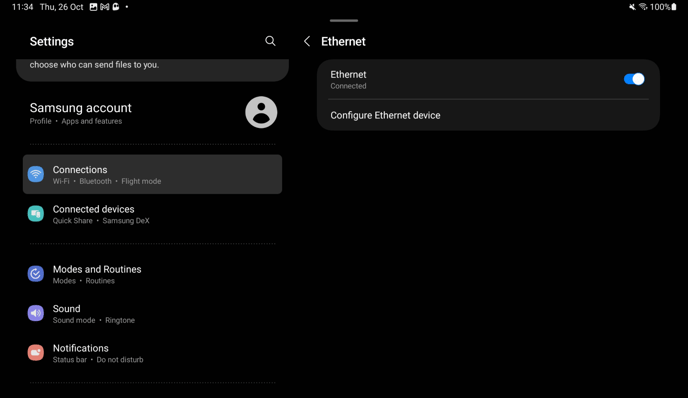Turn off the Ethernet toggle switch
Image resolution: width=688 pixels, height=398 pixels.
tap(634, 79)
